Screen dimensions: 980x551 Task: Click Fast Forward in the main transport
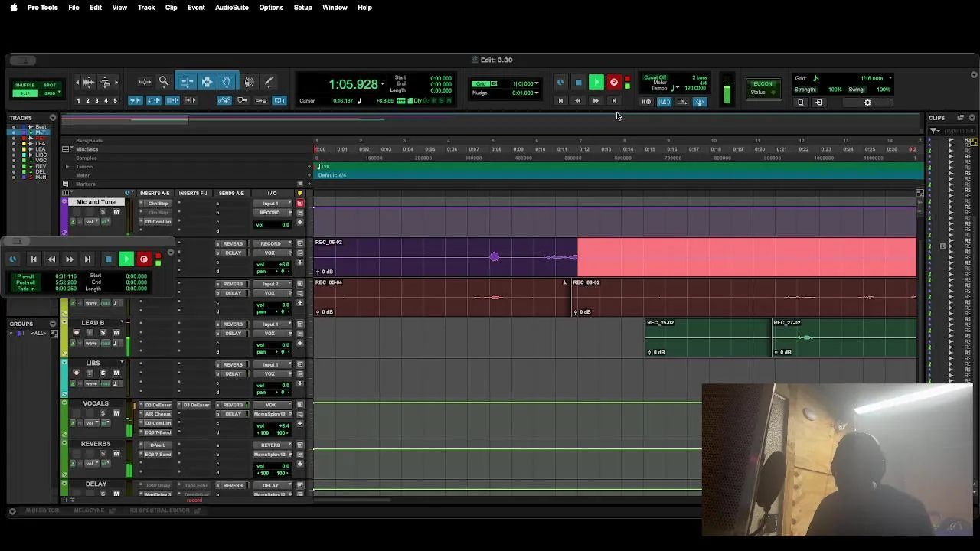click(x=596, y=101)
